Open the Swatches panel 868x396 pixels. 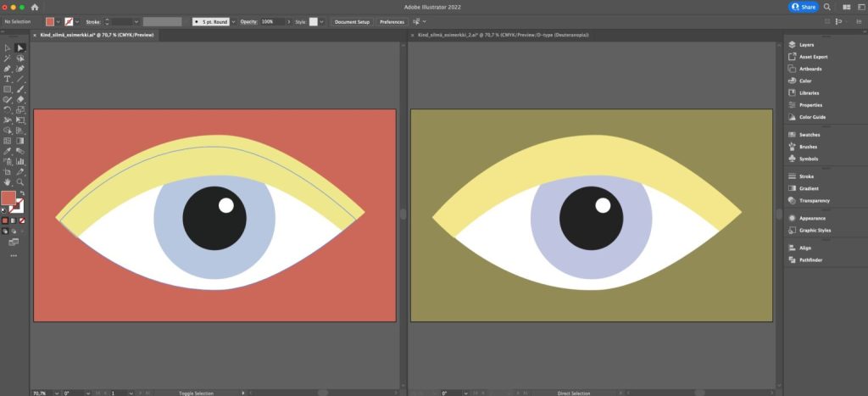pos(809,134)
